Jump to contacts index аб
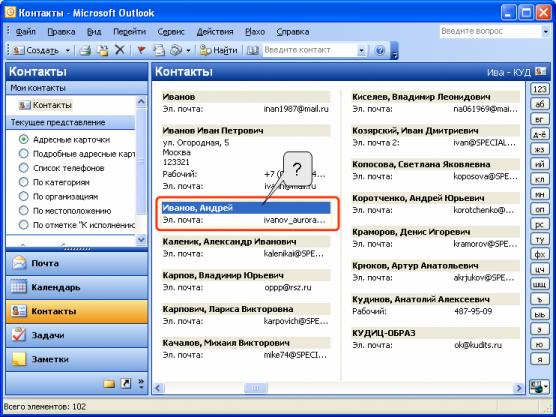The image size is (556, 417). 540,104
